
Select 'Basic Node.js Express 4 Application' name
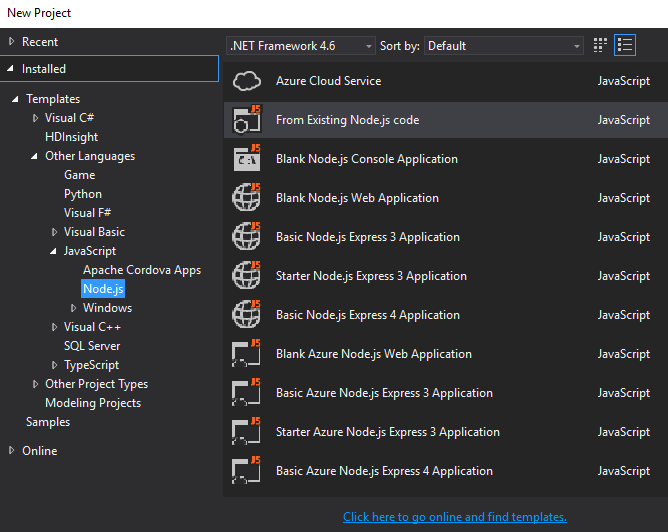click(x=368, y=315)
